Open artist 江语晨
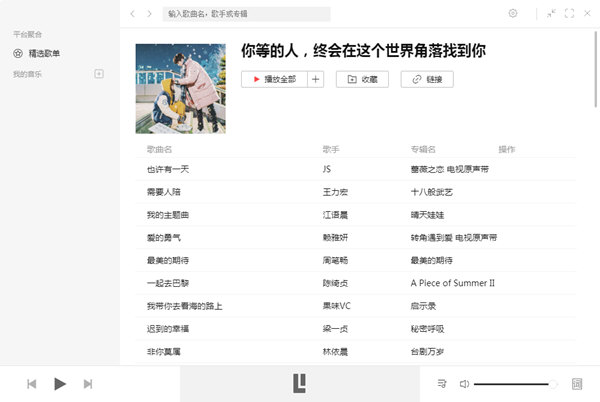This screenshot has height=402, width=600. point(335,215)
